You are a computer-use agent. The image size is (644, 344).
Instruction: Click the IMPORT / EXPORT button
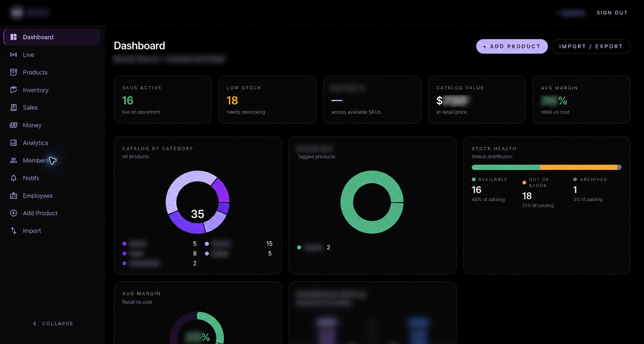coord(591,46)
